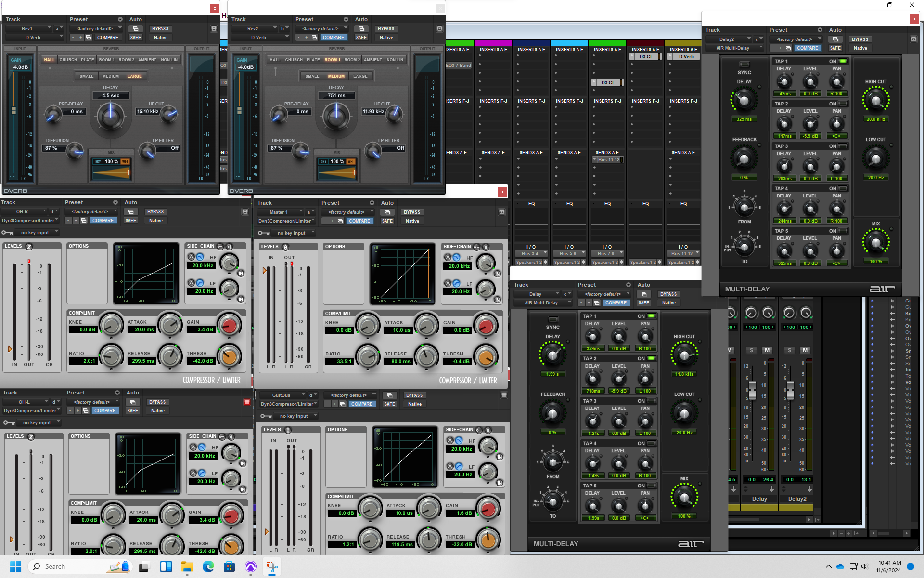The image size is (924, 578).
Task: Toggle SYNC switch in the Delay2 Multi-Delay
Action: tap(744, 65)
